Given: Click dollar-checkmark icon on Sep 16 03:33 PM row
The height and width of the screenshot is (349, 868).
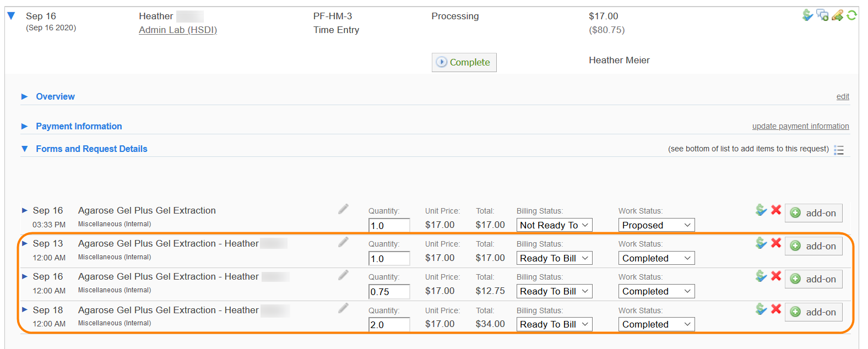Looking at the screenshot, I should [761, 210].
